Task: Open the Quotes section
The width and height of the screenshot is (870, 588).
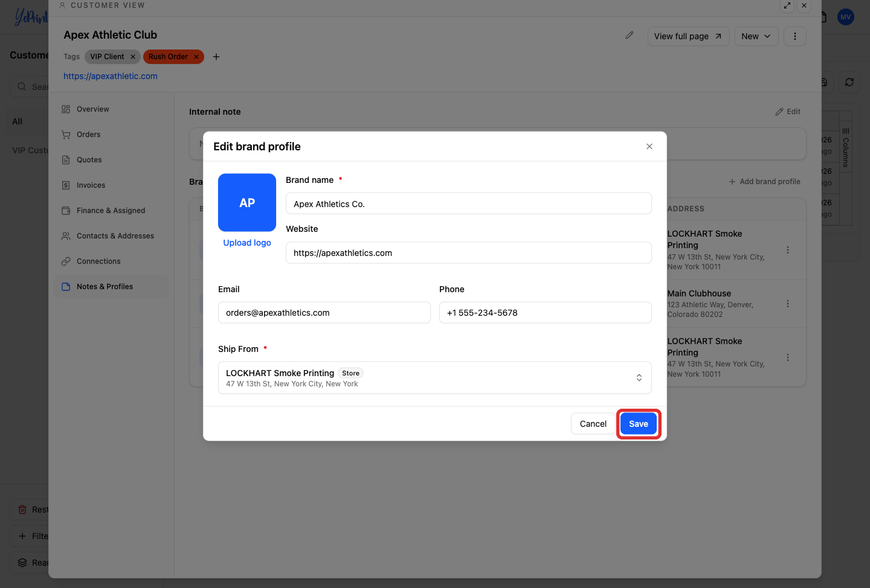Action: [112, 160]
